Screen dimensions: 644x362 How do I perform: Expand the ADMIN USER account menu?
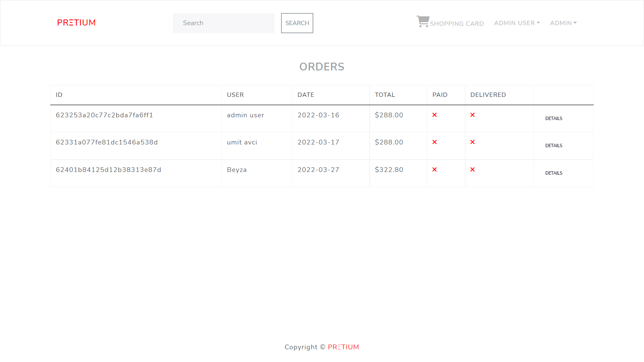point(517,23)
